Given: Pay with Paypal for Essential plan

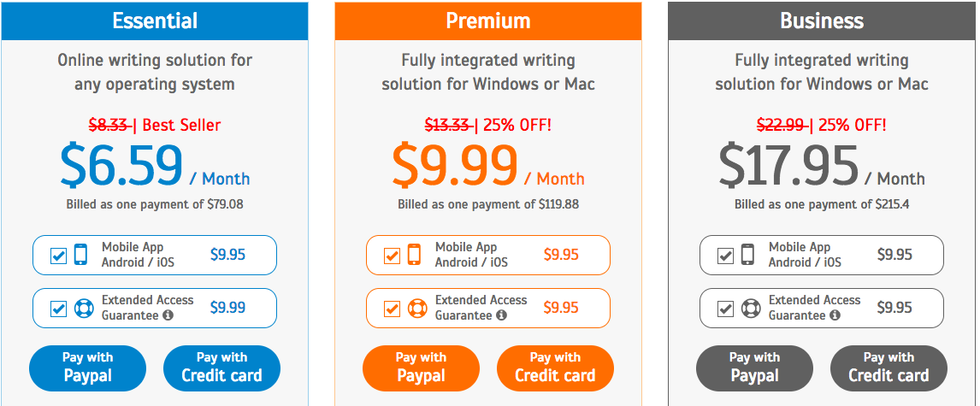Looking at the screenshot, I should tap(87, 368).
